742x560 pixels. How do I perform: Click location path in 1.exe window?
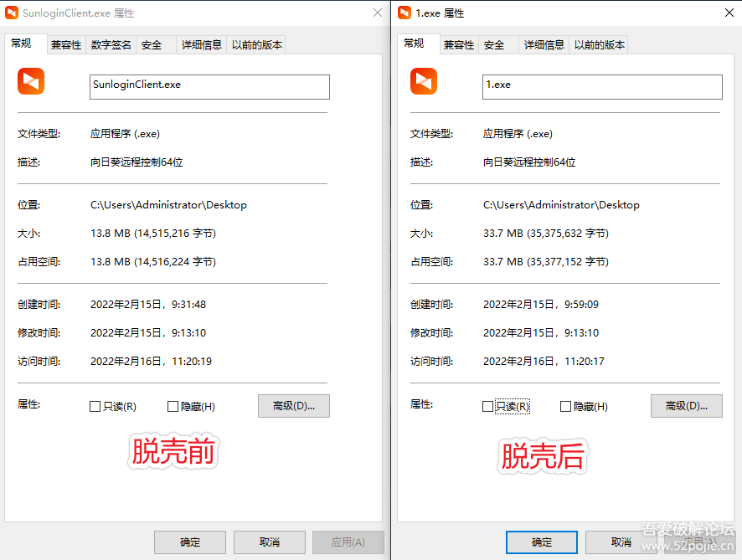(x=562, y=205)
